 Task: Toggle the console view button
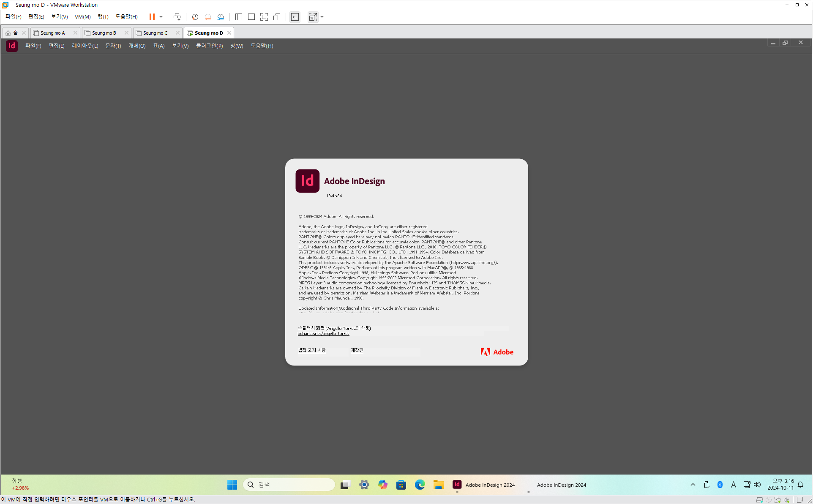(x=295, y=17)
